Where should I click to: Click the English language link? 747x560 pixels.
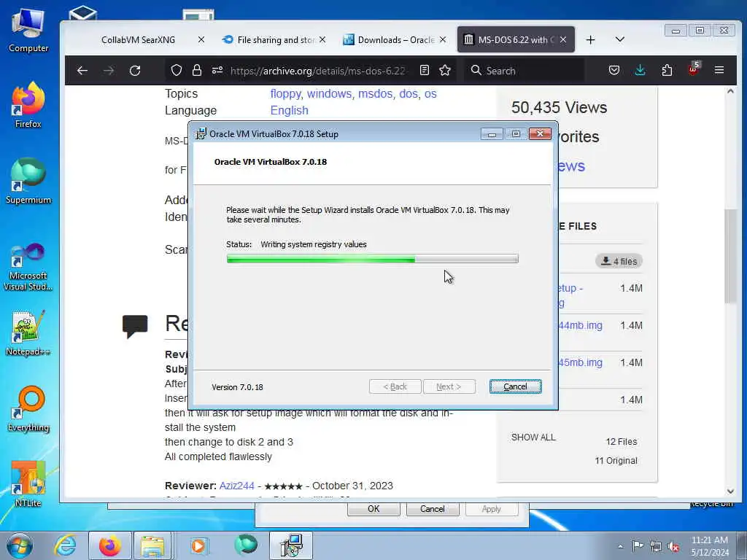click(x=289, y=111)
